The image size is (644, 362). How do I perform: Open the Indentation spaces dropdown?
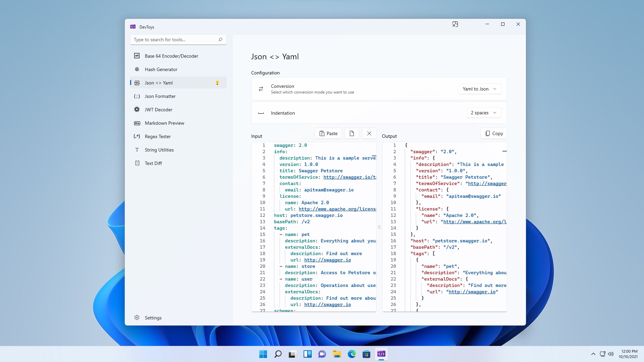click(x=484, y=113)
